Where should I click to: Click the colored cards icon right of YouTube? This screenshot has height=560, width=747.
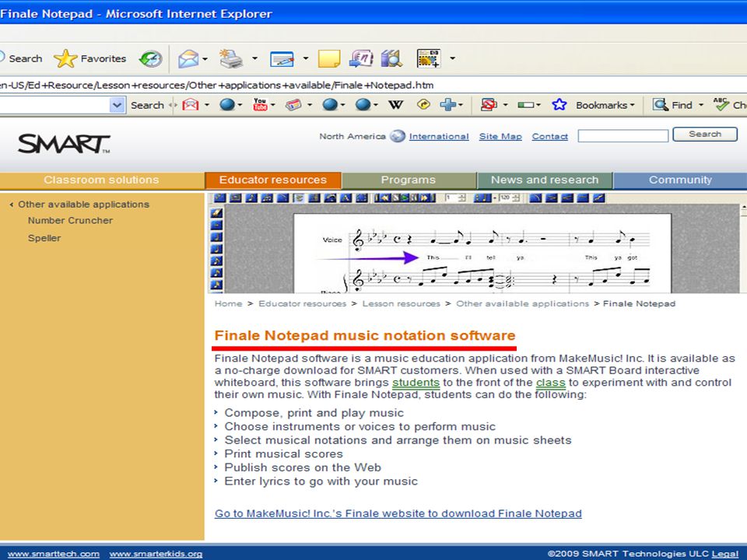tap(293, 104)
